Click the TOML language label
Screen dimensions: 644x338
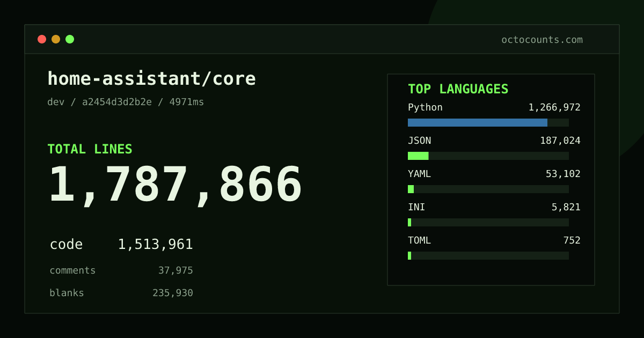(419, 240)
